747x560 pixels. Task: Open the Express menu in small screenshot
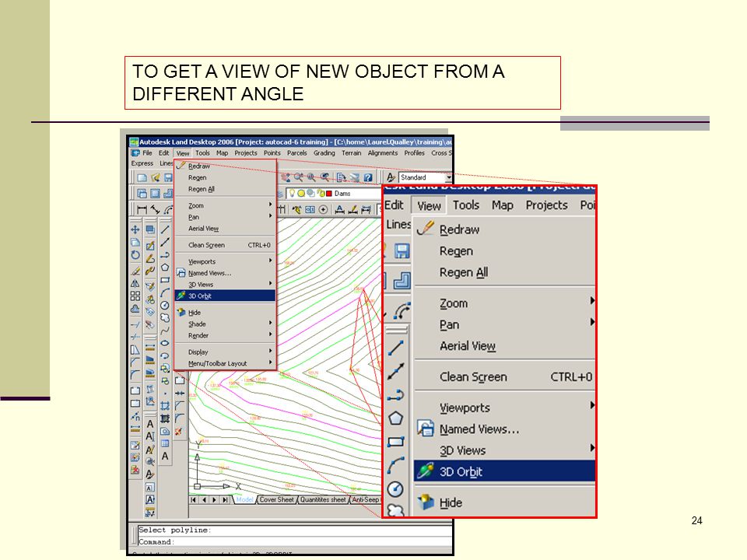[x=142, y=163]
